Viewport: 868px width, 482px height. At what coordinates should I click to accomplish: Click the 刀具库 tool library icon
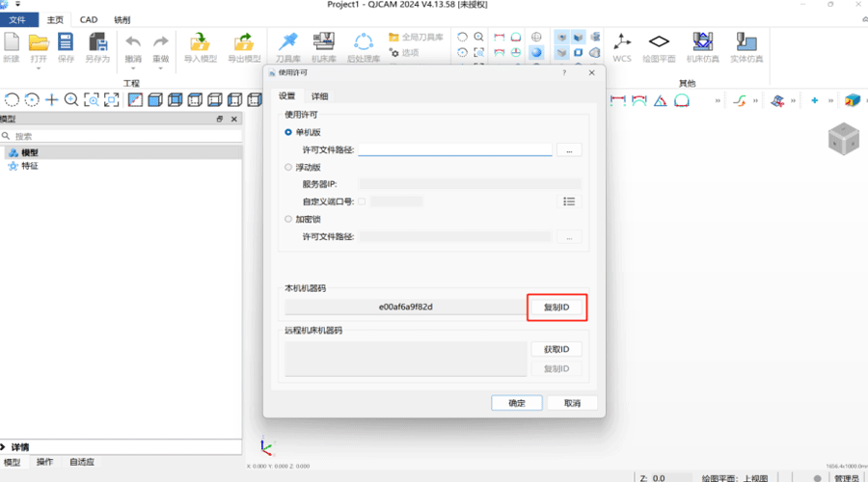click(x=287, y=43)
